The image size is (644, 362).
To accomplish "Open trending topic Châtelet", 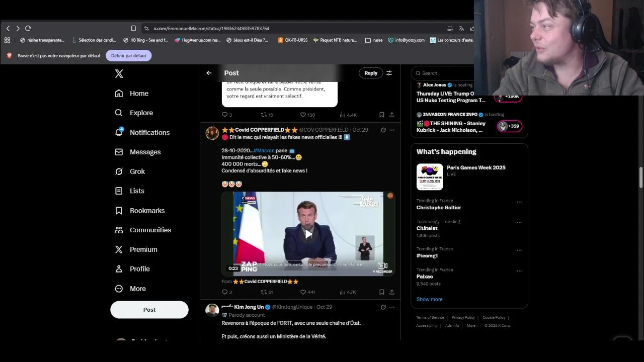I will (427, 228).
